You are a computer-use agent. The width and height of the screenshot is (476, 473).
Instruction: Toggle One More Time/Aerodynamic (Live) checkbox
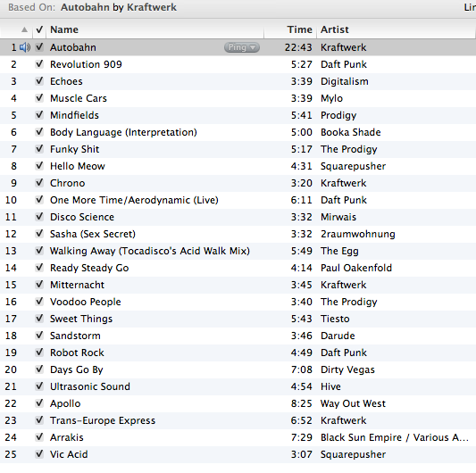tap(39, 200)
